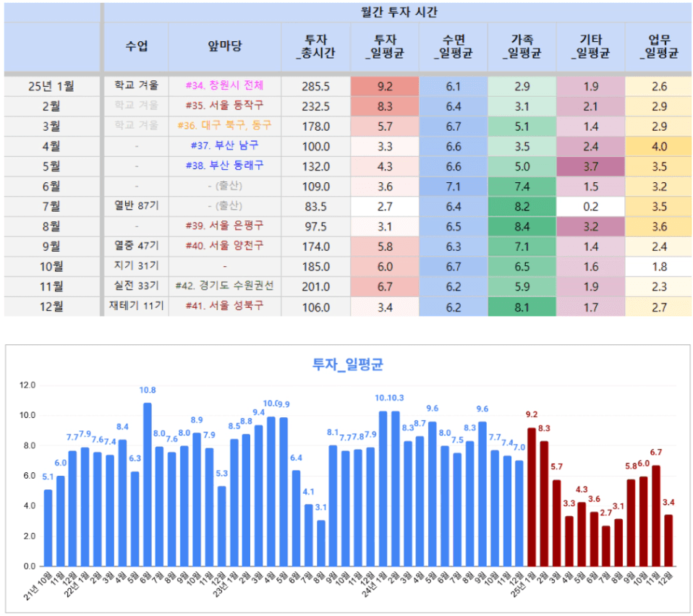Click cell #41. 서울 성북구

224,306
